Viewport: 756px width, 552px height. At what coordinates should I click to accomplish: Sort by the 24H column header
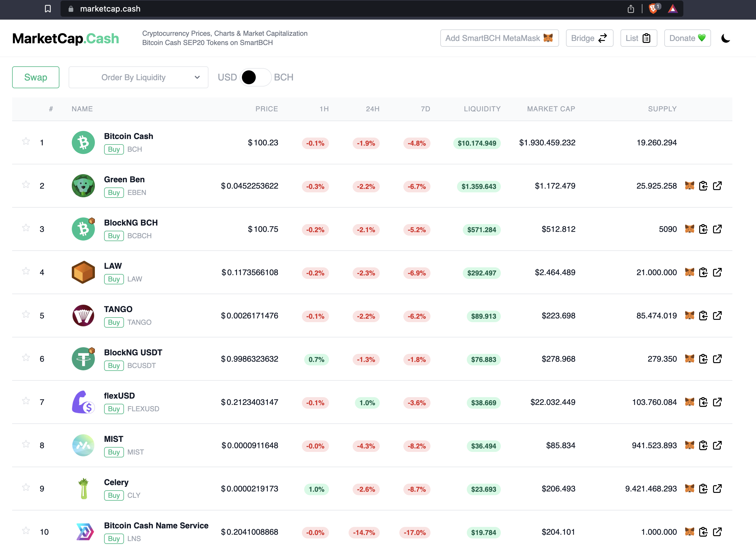click(x=373, y=109)
